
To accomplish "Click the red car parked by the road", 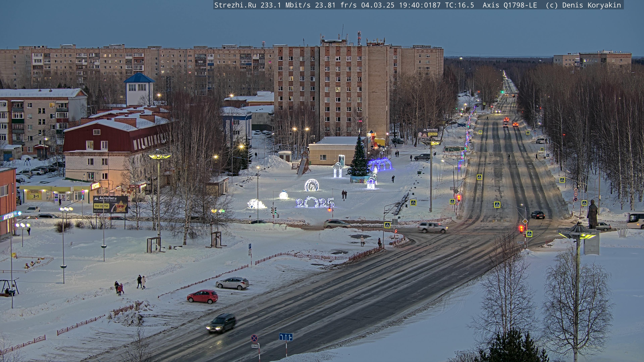I will tap(202, 296).
